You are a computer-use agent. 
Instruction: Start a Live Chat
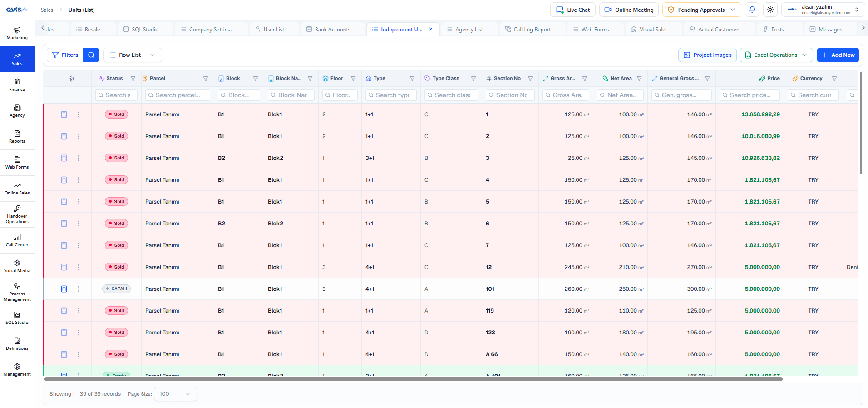pyautogui.click(x=573, y=10)
